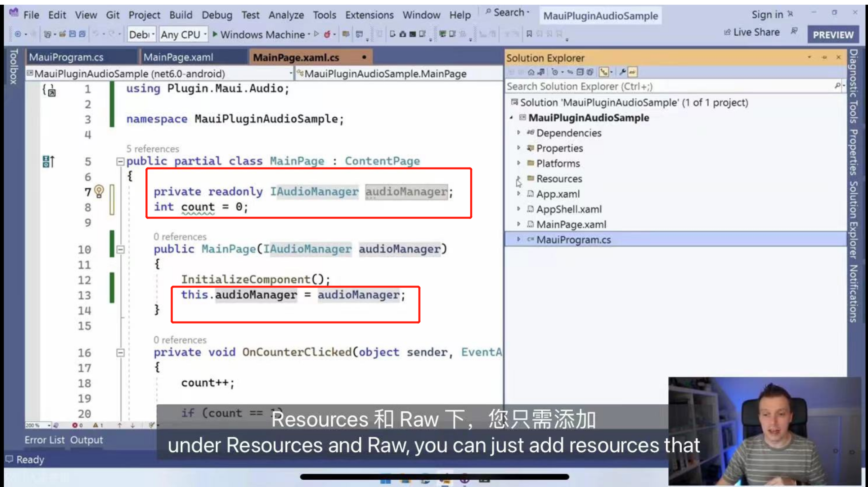The image size is (868, 487).
Task: Open the Notifications side tab
Action: (853, 293)
